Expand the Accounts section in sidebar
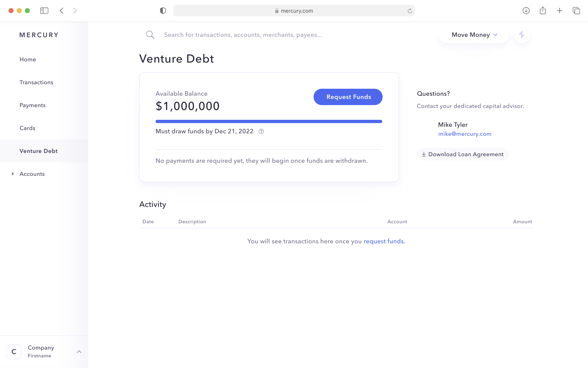This screenshot has height=368, width=588. [x=13, y=174]
